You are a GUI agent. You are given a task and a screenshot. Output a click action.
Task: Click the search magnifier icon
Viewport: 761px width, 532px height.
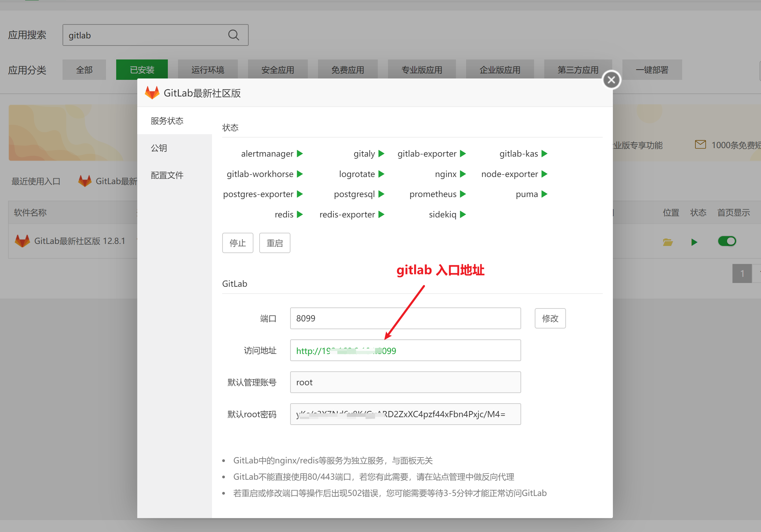[233, 35]
